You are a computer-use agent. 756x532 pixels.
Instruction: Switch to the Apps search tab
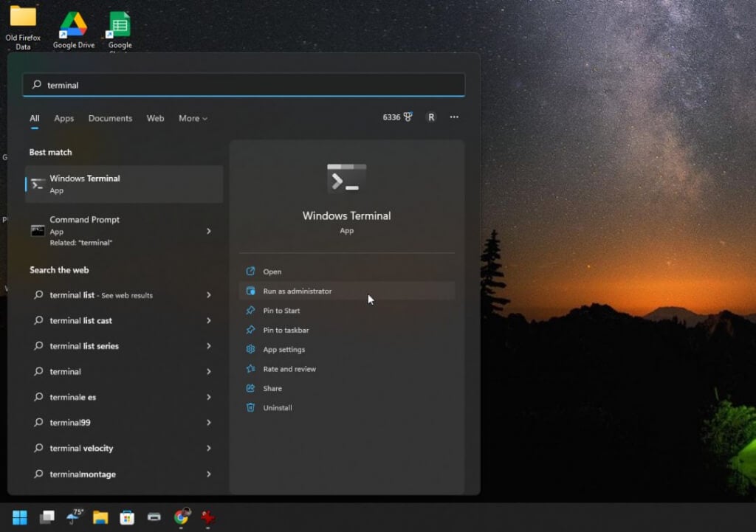pyautogui.click(x=63, y=118)
